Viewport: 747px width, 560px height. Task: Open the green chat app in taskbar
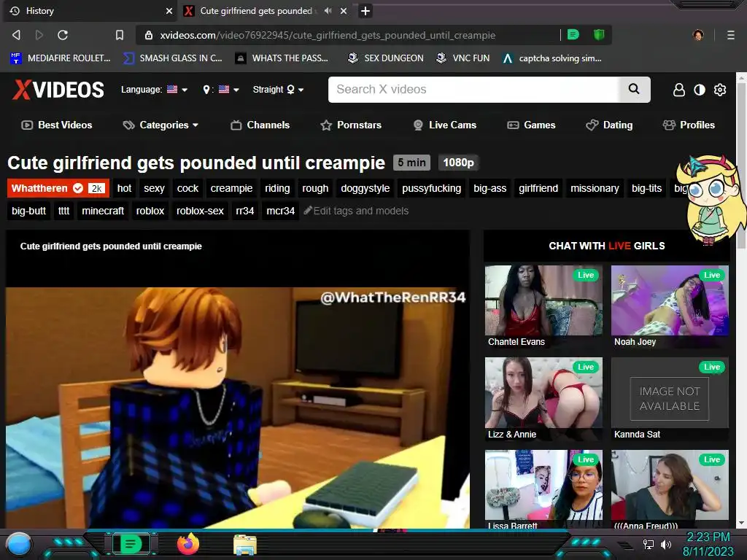click(x=130, y=544)
